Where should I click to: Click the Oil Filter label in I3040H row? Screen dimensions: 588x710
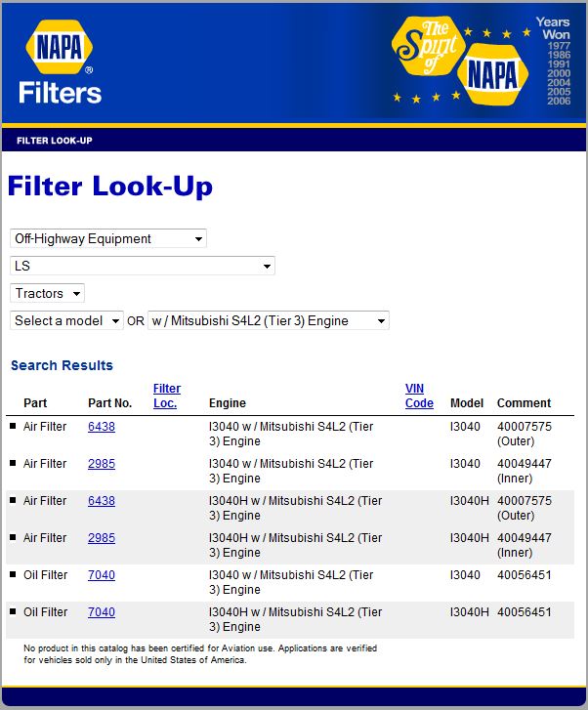pyautogui.click(x=45, y=612)
